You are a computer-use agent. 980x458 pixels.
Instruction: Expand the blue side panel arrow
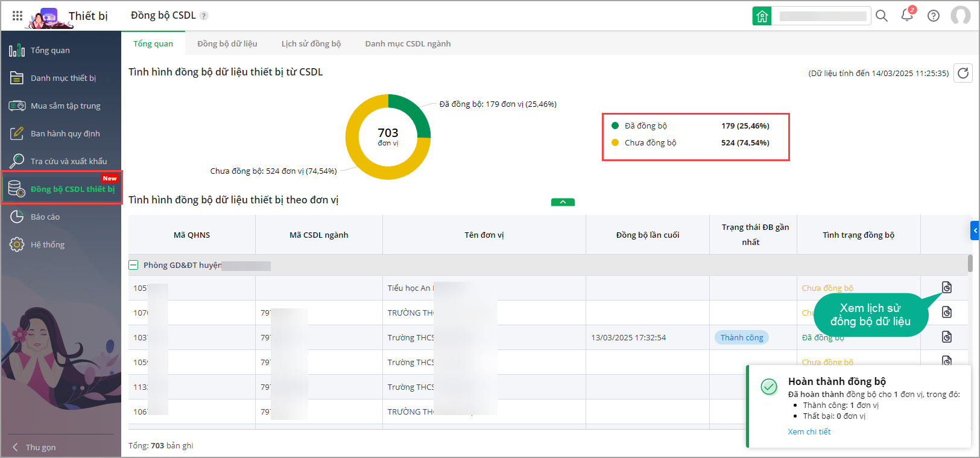975,231
